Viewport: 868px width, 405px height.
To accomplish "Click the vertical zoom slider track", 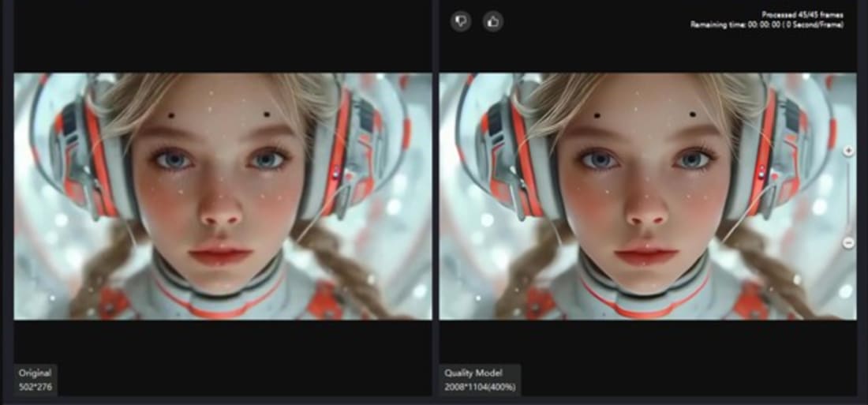I will click(x=848, y=197).
